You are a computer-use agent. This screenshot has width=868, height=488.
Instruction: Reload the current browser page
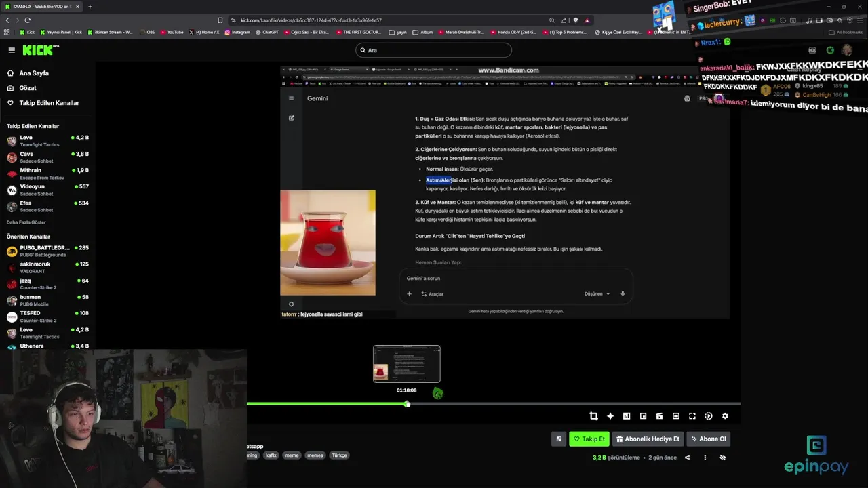tap(28, 20)
